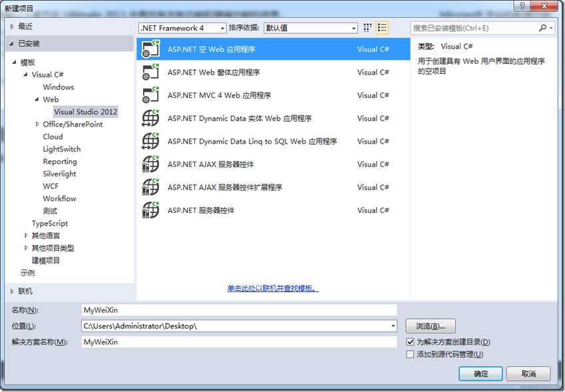Select the TypeScript category
Screen dimensions: 565x392
pyautogui.click(x=50, y=224)
